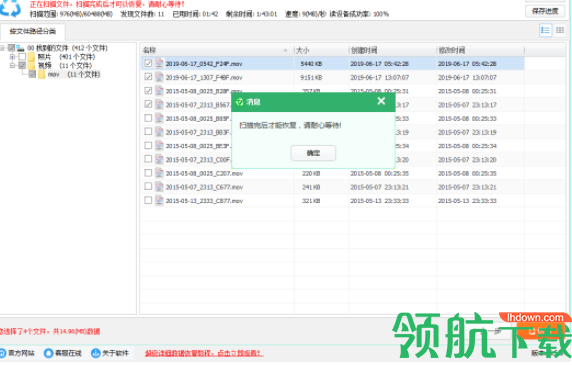The height and width of the screenshot is (365, 572).
Task: Open 客服在线 text link
Action: 68,353
